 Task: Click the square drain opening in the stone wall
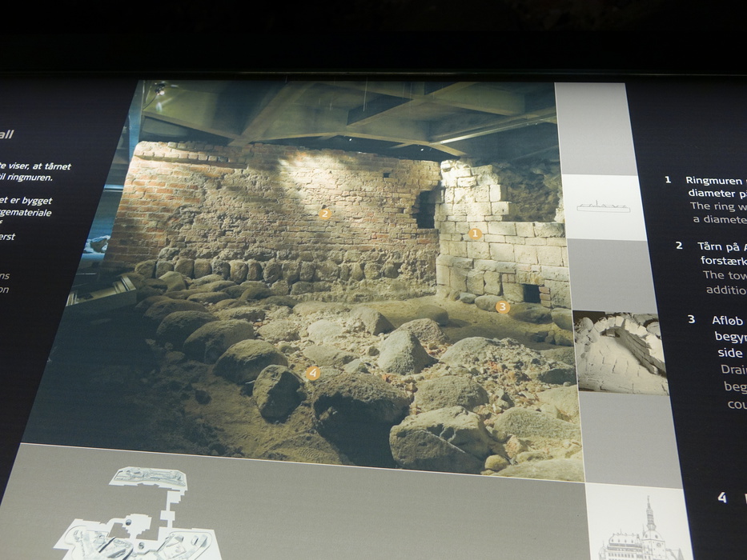click(531, 294)
